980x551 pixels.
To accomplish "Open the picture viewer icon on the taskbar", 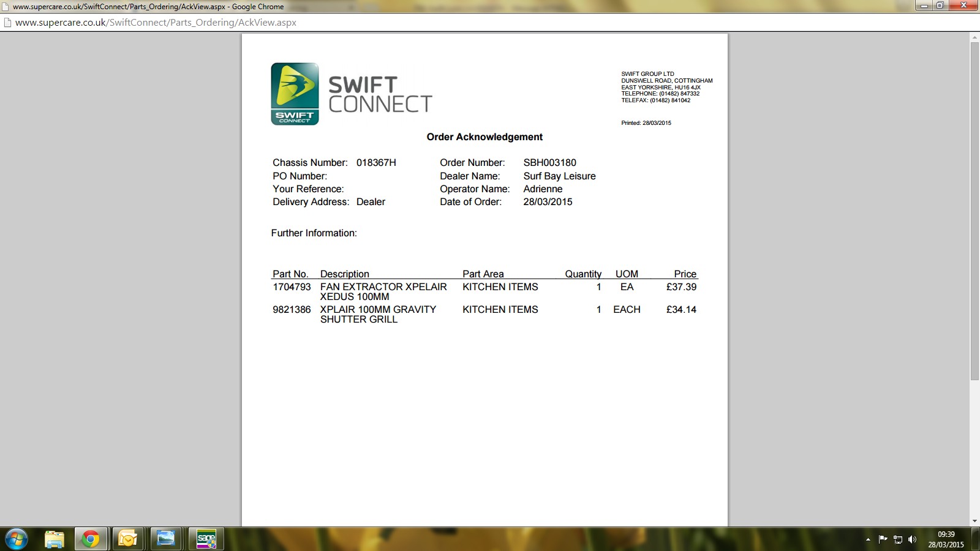I will (x=165, y=539).
